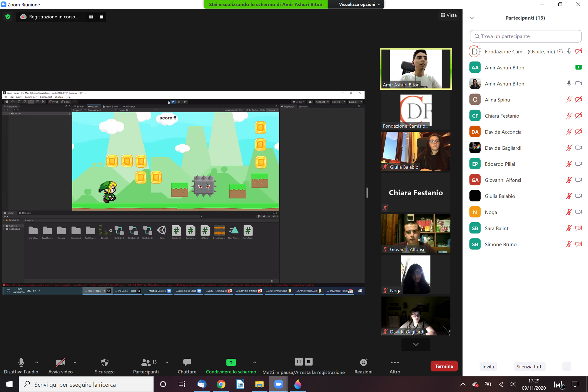Select Giovanni Alfonsi in participant list
This screenshot has height=392, width=588.
(526, 180)
